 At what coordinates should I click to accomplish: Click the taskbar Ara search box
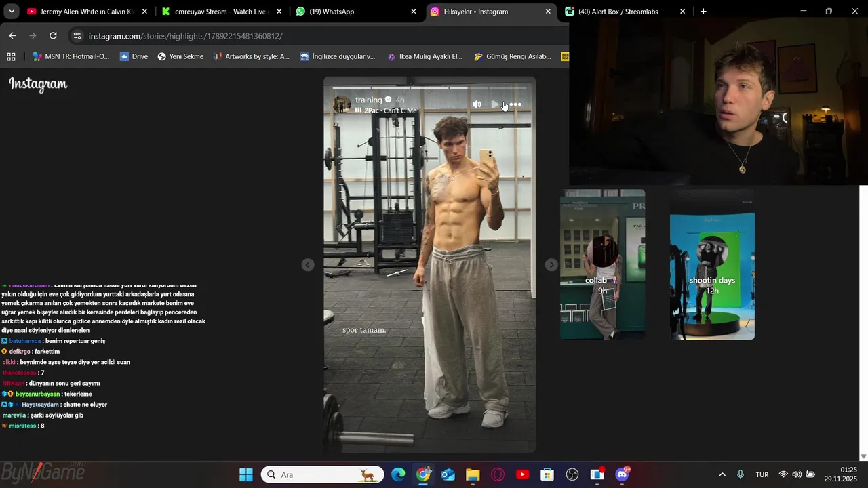pos(321,474)
